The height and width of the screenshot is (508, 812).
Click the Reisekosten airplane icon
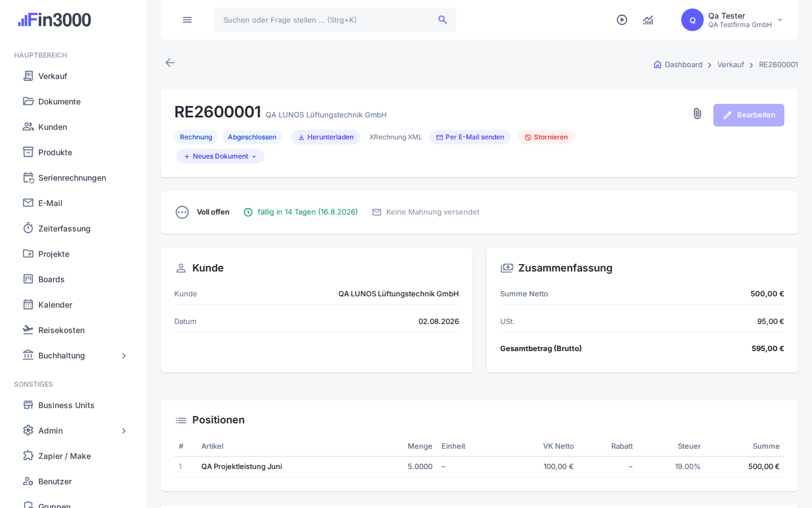point(28,330)
